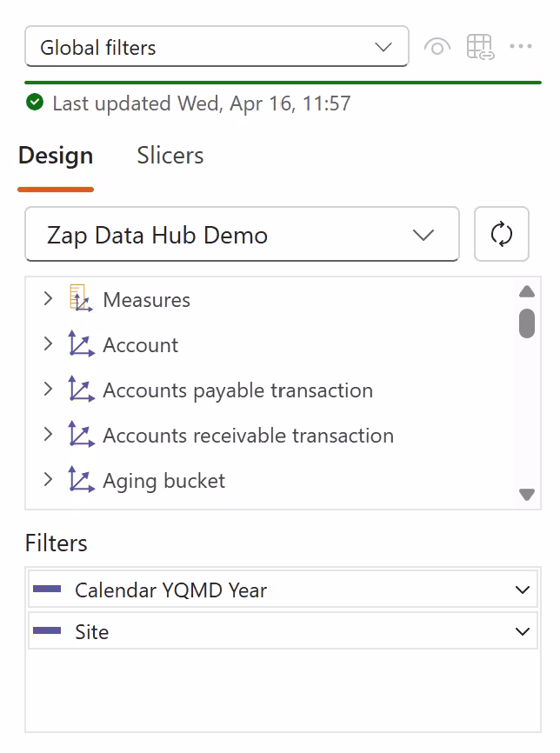Open the Global filters dropdown

(217, 47)
